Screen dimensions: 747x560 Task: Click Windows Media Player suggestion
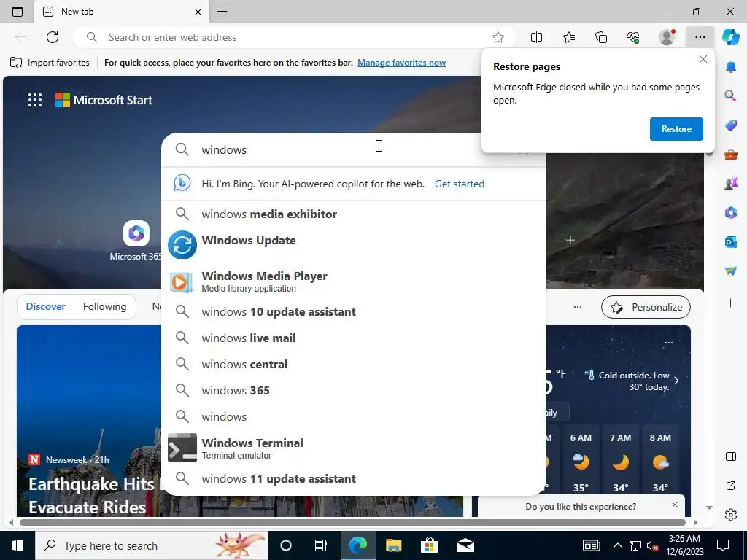(x=354, y=281)
